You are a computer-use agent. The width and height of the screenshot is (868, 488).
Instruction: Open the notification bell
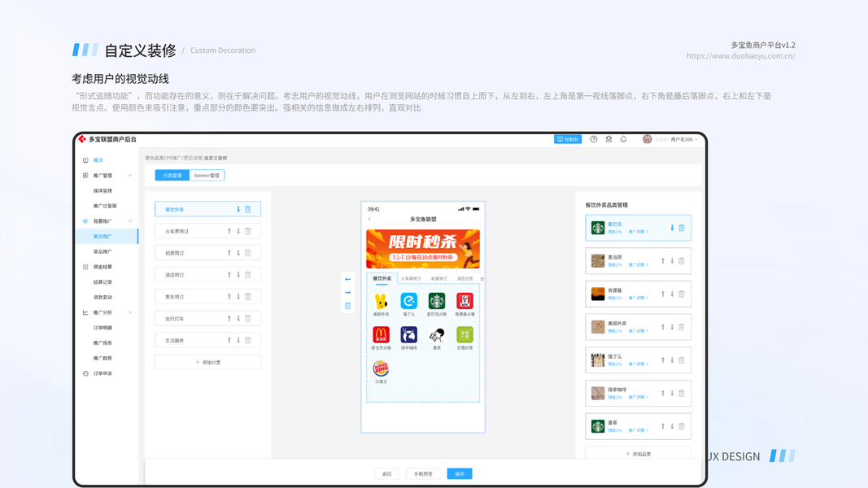tap(623, 139)
